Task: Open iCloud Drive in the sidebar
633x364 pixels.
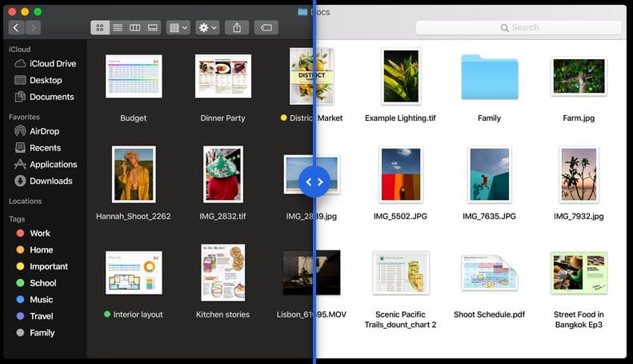Action: tap(45, 64)
